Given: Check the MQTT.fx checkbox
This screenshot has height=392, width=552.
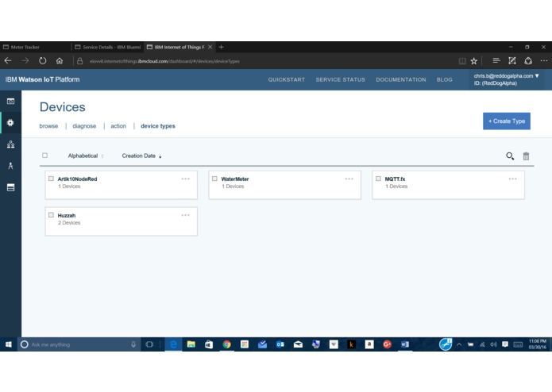Looking at the screenshot, I should pos(378,179).
